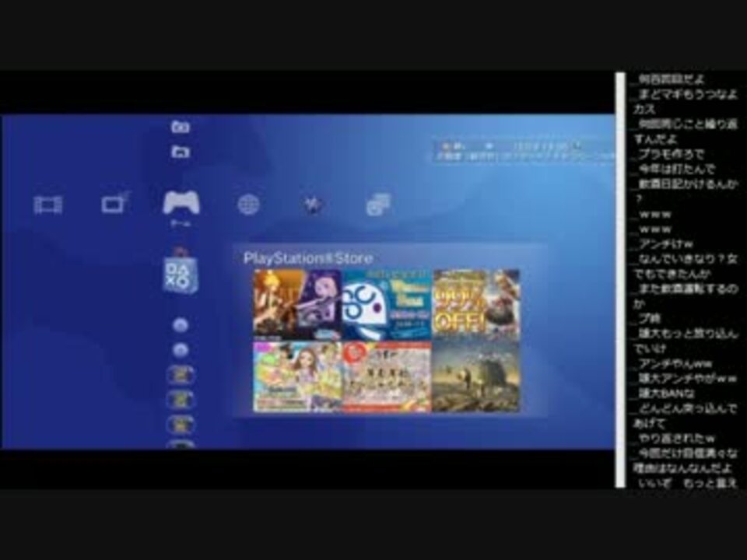Screen dimensions: 747x560
Task: Open the orange guitar and purple character thumbnail
Action: tap(296, 304)
